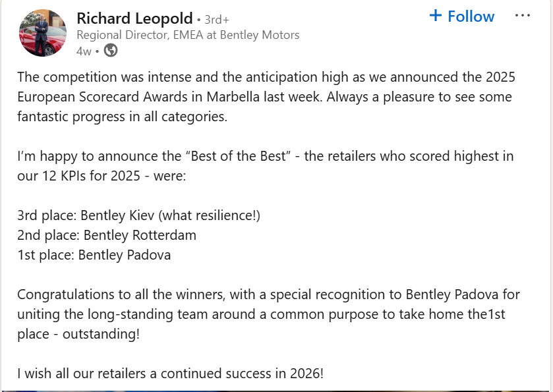Screen dimensions: 553x392
Task: Click the "Best of the Best" phrase
Action: [x=241, y=157]
